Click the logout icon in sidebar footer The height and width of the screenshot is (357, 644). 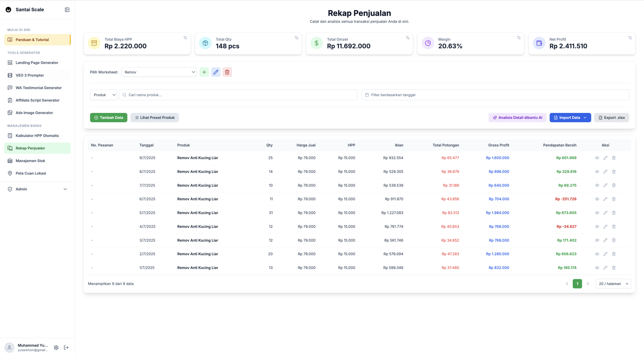tap(66, 348)
